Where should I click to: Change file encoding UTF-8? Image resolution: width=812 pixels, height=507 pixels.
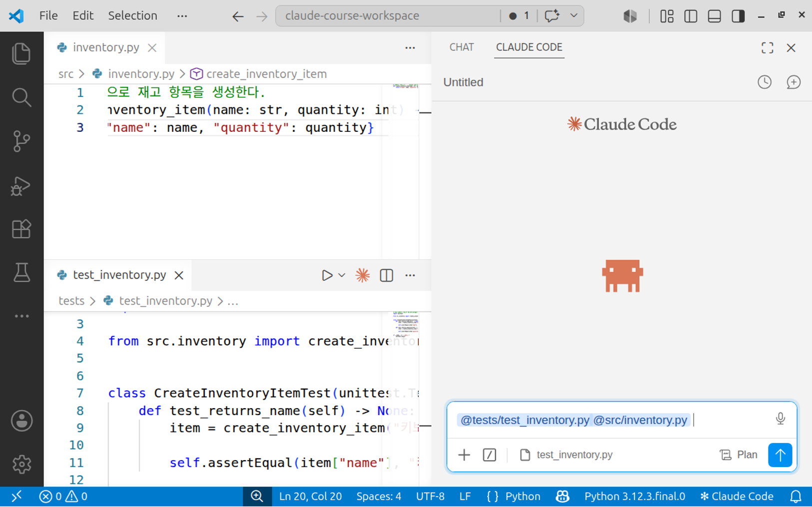click(x=430, y=497)
